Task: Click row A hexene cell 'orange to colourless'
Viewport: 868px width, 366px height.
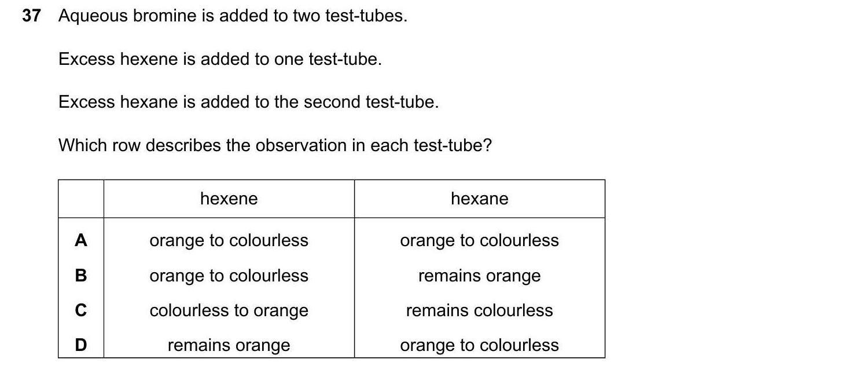Action: point(229,240)
